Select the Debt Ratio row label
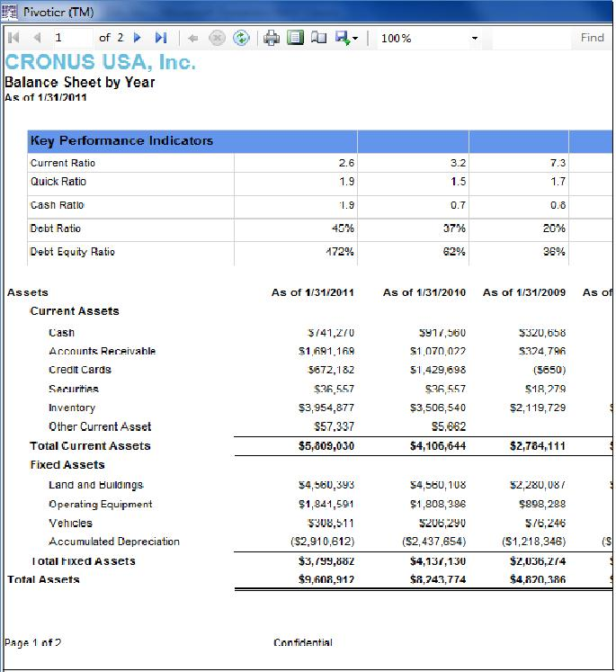The width and height of the screenshot is (616, 672). (55, 228)
